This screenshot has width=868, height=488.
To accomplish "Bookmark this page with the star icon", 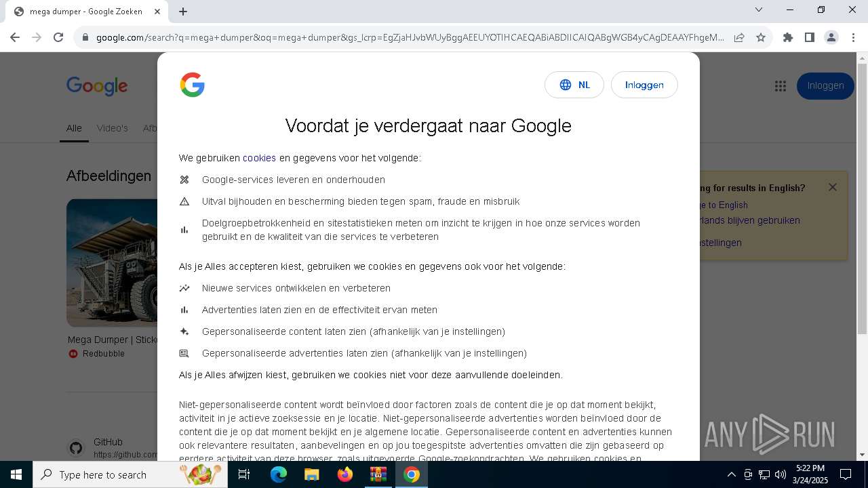I will click(761, 37).
